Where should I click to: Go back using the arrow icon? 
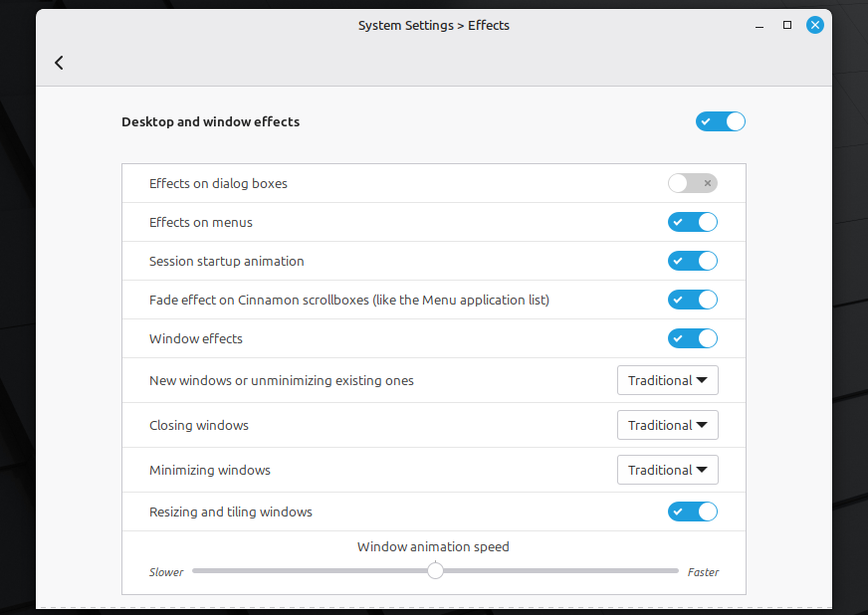tap(59, 63)
